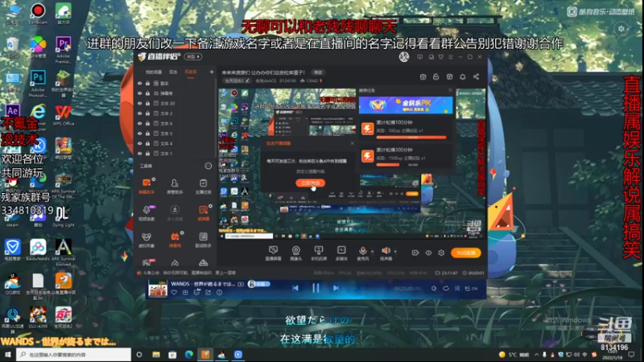Expand the 工具箱 toolbox more button
This screenshot has height=362, width=644.
tap(208, 166)
